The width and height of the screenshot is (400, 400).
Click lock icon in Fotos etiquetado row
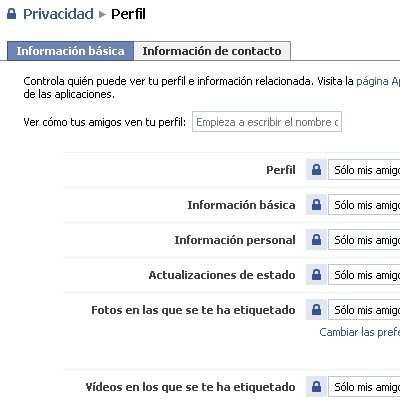click(316, 310)
